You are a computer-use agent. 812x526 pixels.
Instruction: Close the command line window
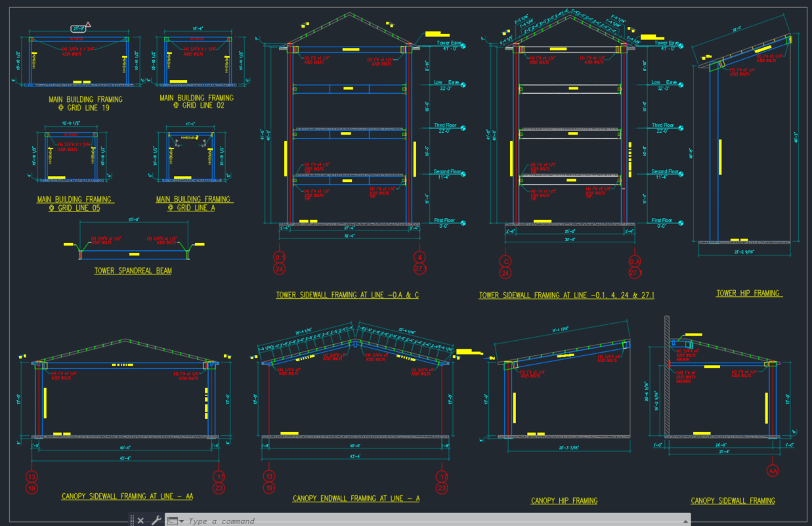(x=140, y=521)
